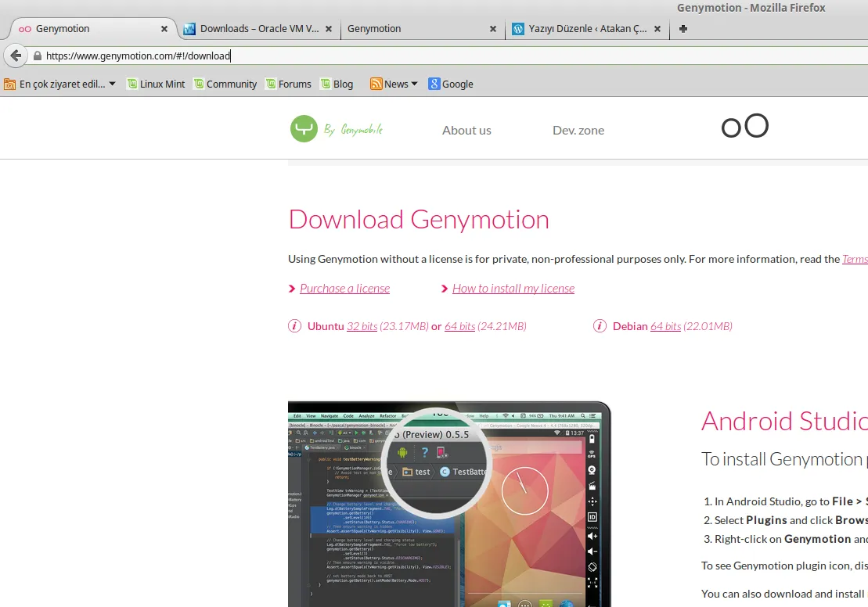Viewport: 868px width, 607px height.
Task: Click the Google bookmark favicon
Action: pyautogui.click(x=434, y=84)
